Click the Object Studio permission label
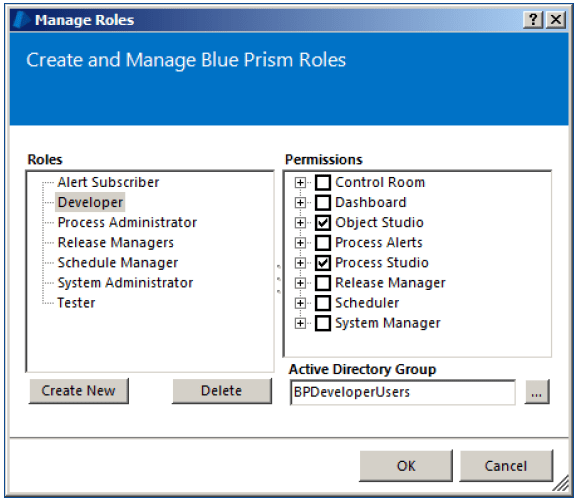577x502 pixels. 379,223
